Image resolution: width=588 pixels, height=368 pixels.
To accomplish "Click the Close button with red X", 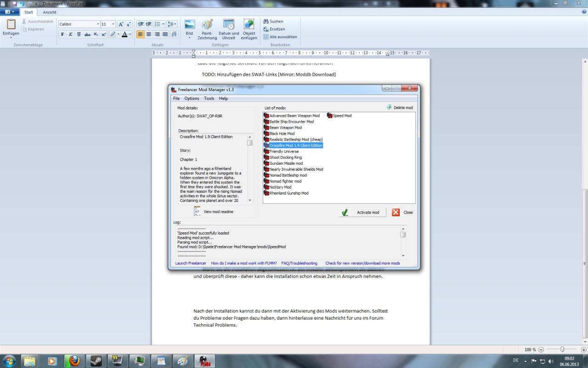I will (402, 213).
